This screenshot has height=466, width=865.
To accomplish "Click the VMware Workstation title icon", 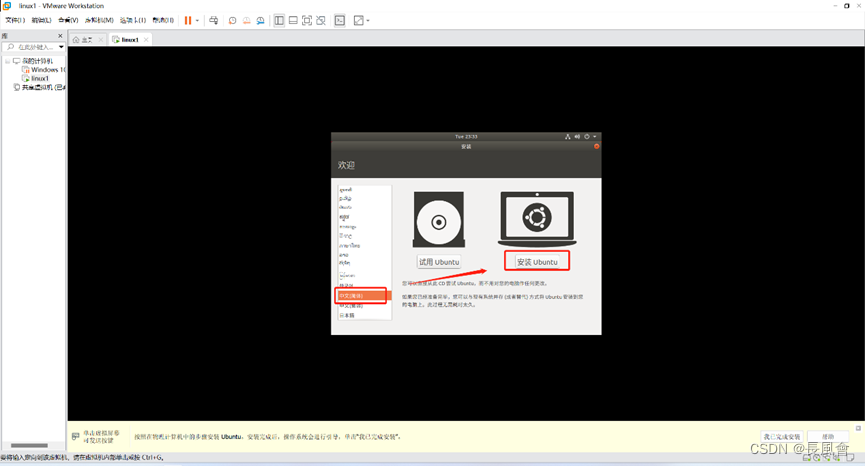I will click(7, 6).
